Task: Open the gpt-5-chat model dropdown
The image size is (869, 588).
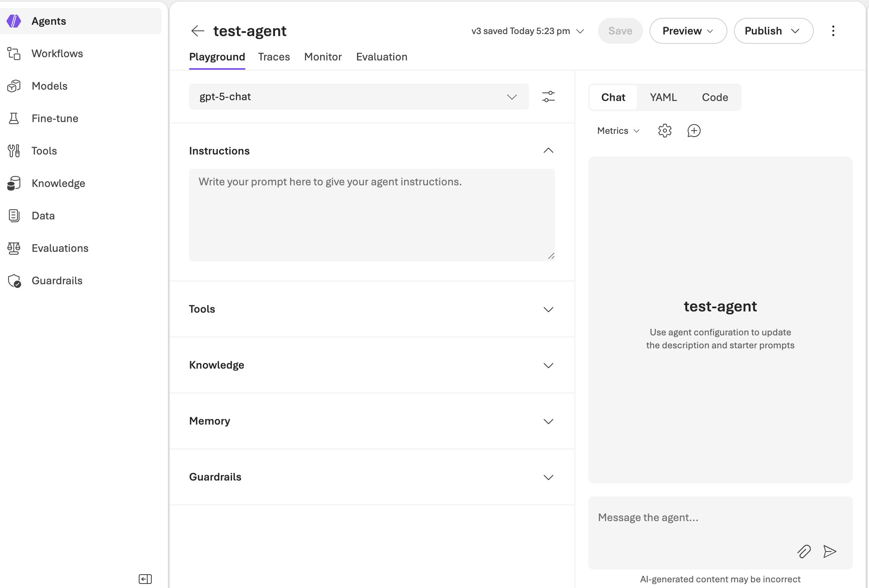Action: coord(359,97)
